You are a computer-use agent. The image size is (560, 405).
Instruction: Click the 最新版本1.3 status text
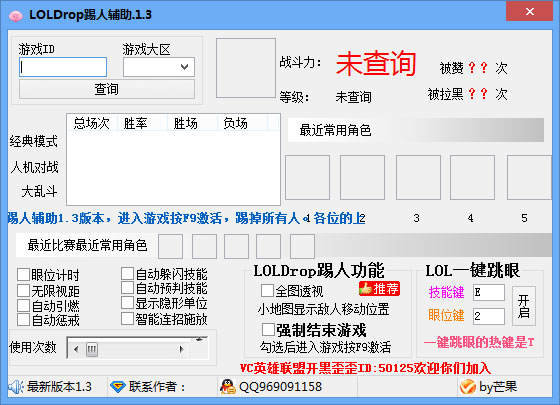[x=59, y=387]
